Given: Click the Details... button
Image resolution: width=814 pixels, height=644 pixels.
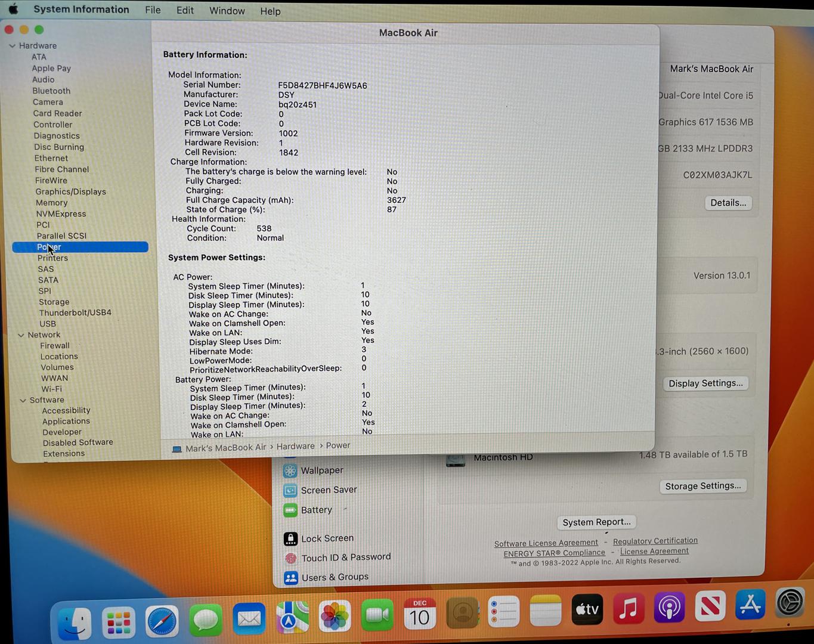Looking at the screenshot, I should point(728,203).
